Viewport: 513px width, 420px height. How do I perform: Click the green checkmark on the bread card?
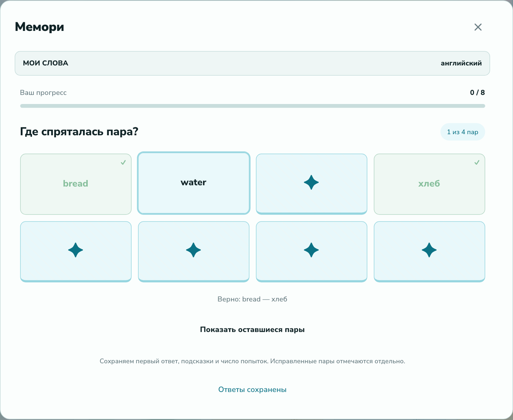[123, 162]
